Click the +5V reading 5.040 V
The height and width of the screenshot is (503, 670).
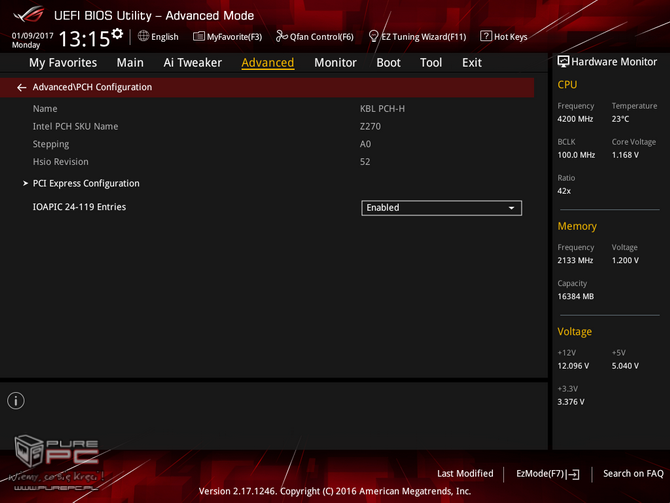point(625,366)
